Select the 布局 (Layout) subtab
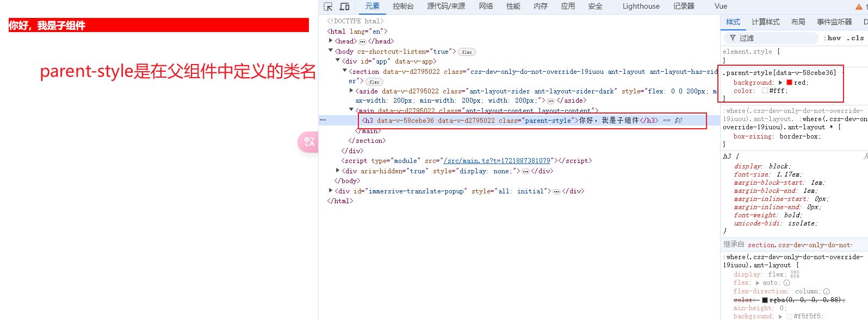868x320 pixels. tap(798, 22)
